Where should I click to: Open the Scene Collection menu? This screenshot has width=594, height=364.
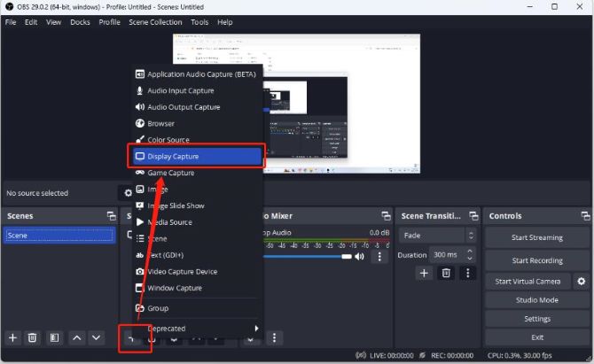click(x=155, y=22)
